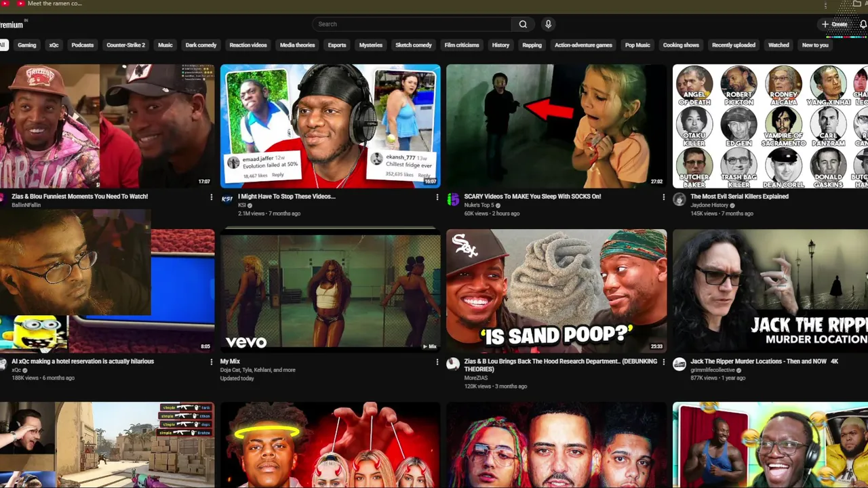Screen dimensions: 868x488
Task: Open three-dot menu for Zias & Blou Funniest Moments
Action: [211, 197]
